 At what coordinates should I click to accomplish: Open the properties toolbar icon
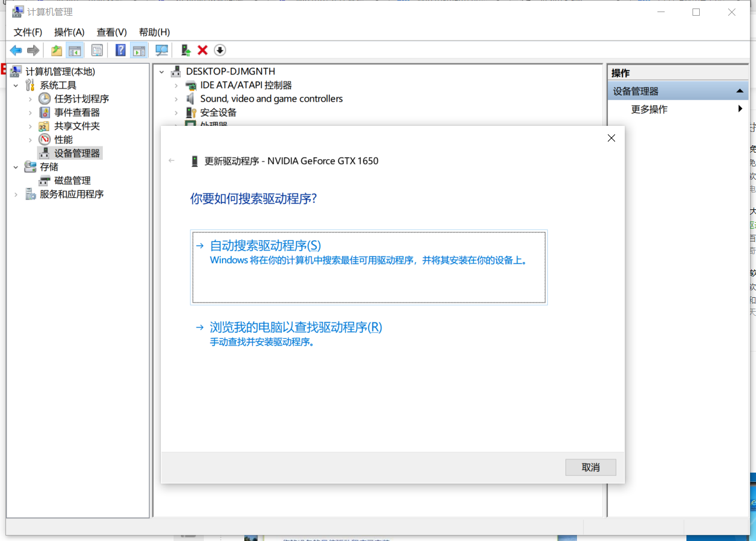click(x=97, y=50)
